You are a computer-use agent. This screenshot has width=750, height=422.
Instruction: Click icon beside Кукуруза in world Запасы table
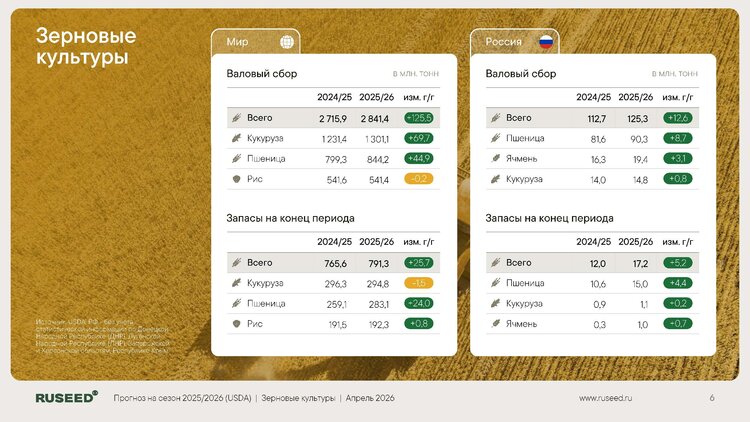[x=235, y=283]
